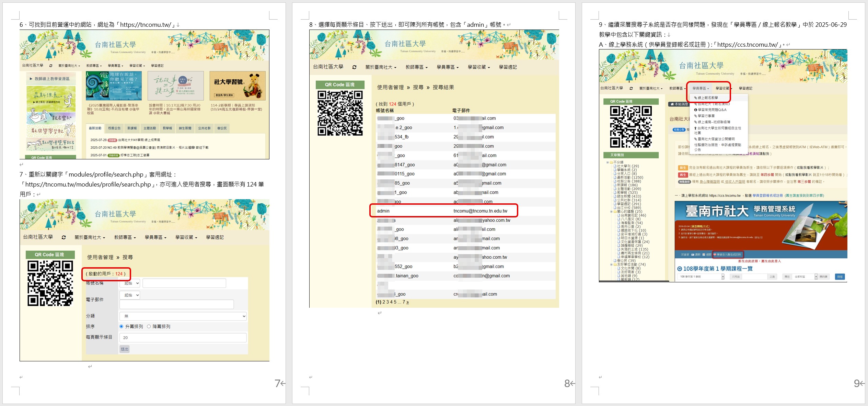The width and height of the screenshot is (868, 406).
Task: Select 學習行事曆 in the dropdown menu
Action: click(706, 116)
